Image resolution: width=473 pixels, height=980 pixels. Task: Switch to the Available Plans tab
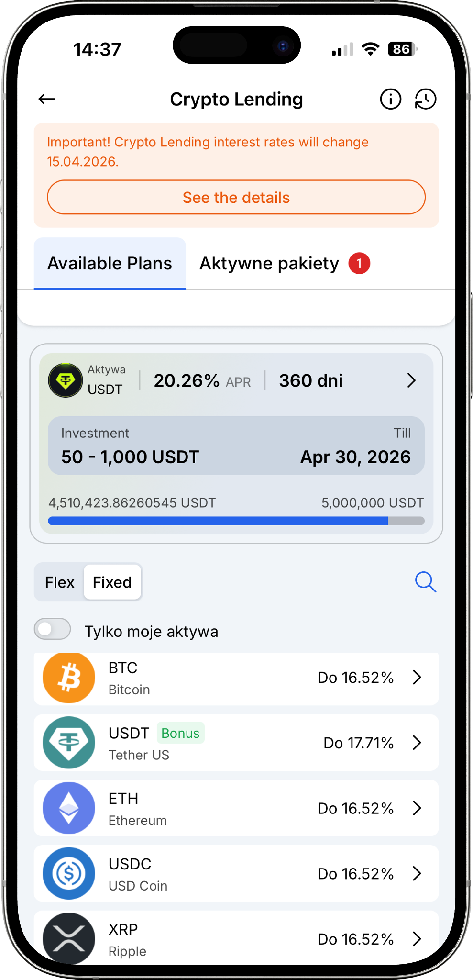[110, 264]
